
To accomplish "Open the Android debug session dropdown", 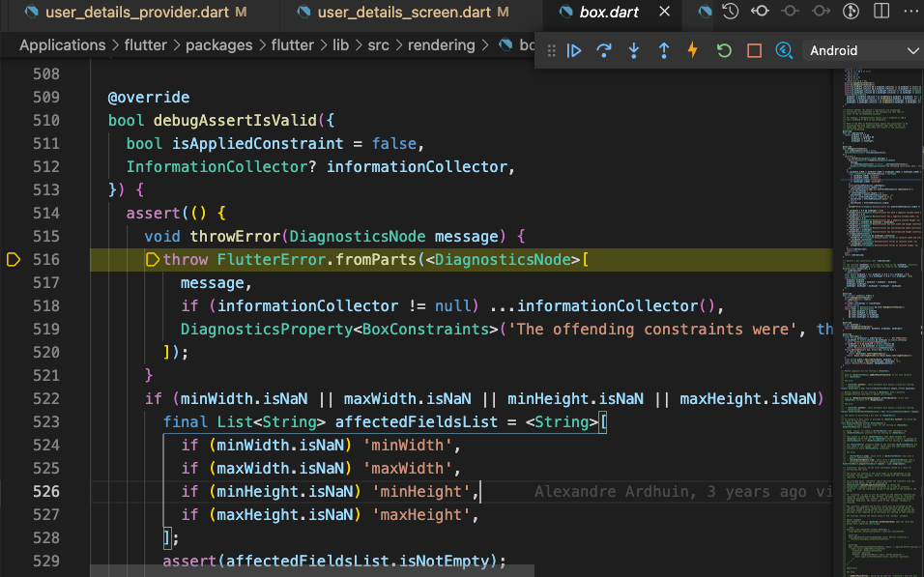I will (x=864, y=50).
